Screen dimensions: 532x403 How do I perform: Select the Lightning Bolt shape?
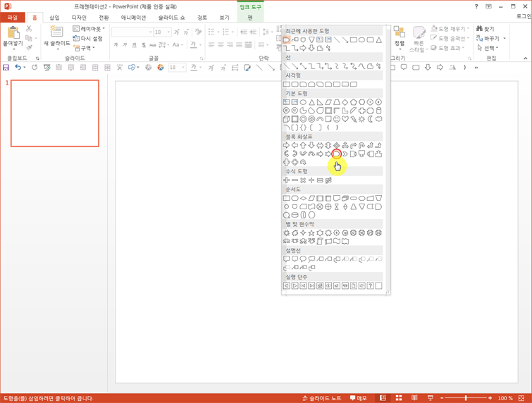point(354,119)
